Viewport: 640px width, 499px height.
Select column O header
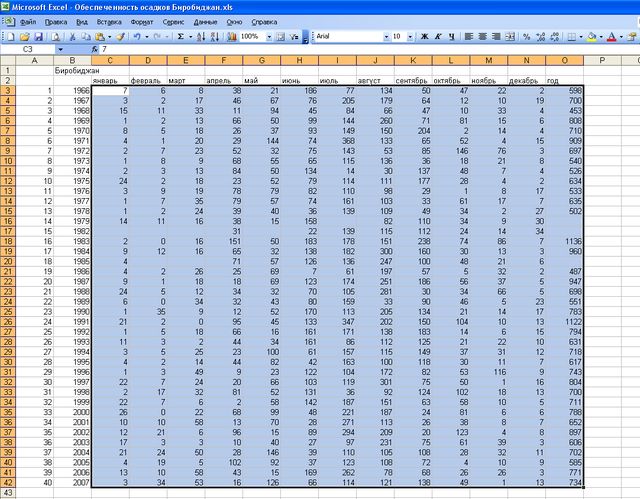pyautogui.click(x=564, y=60)
